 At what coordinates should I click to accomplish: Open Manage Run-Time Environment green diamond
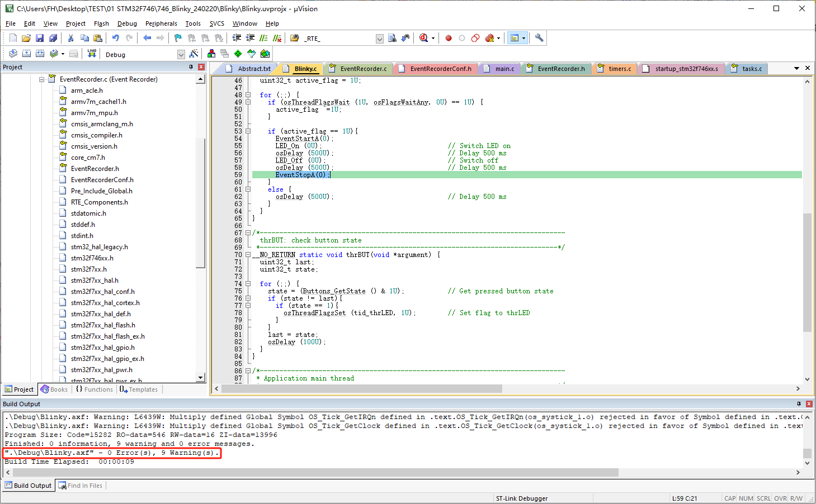tap(238, 54)
